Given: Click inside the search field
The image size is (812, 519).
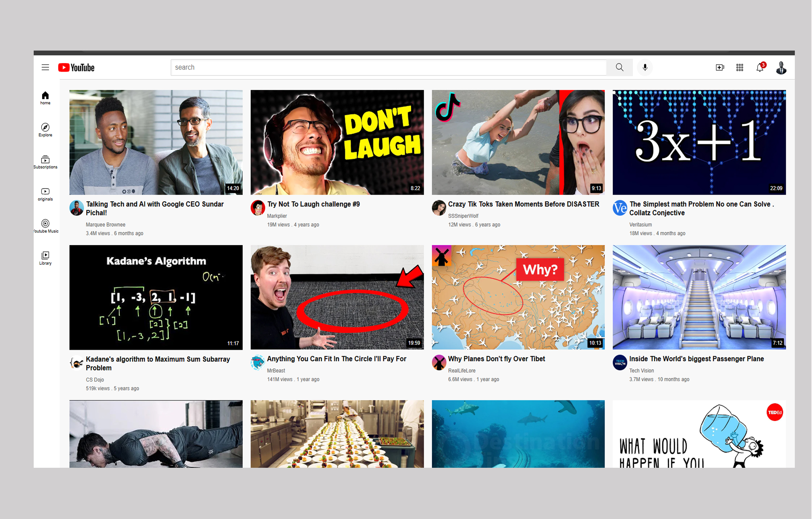Looking at the screenshot, I should (x=389, y=67).
